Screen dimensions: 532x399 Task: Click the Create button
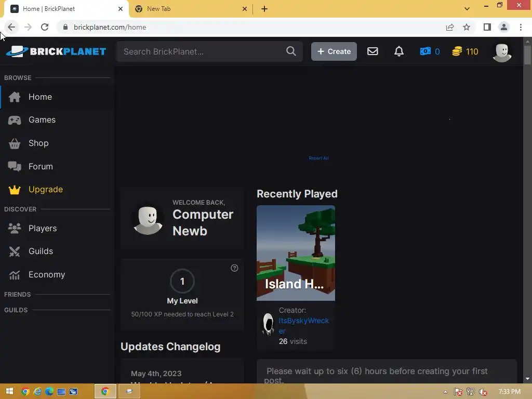[334, 51]
